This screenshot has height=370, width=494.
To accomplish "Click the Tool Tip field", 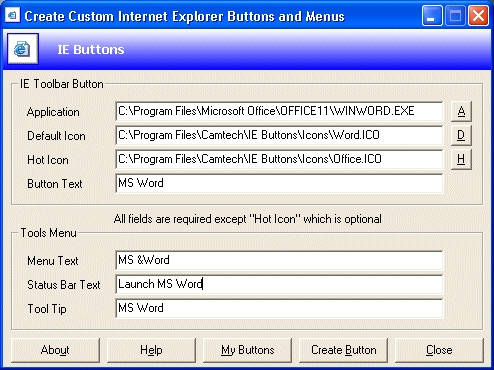I will 279,308.
